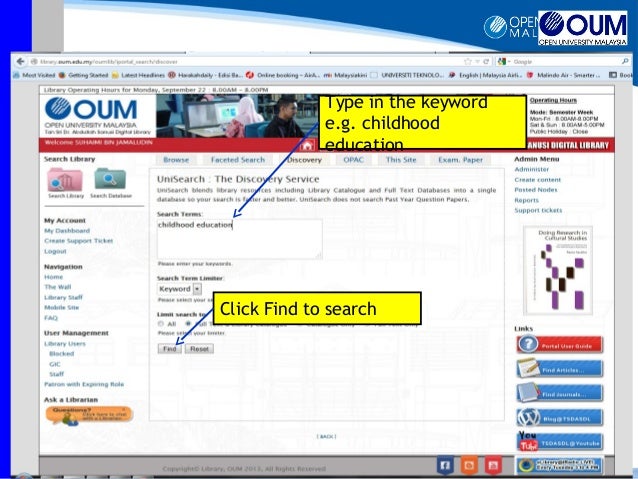The width and height of the screenshot is (638, 479).
Task: Open Mobile Site link
Action: click(x=61, y=308)
